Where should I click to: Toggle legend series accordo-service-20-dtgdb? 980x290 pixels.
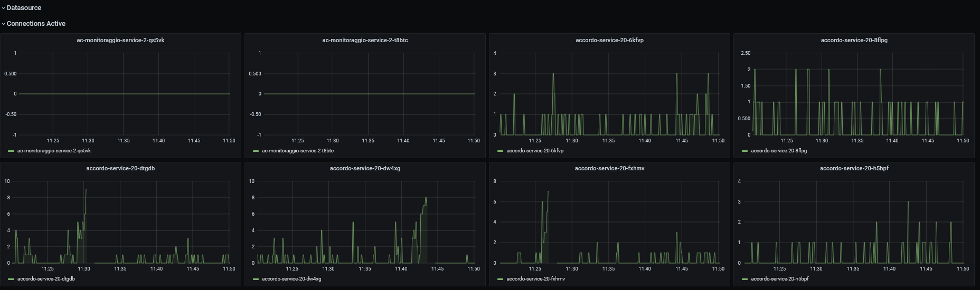coord(46,279)
